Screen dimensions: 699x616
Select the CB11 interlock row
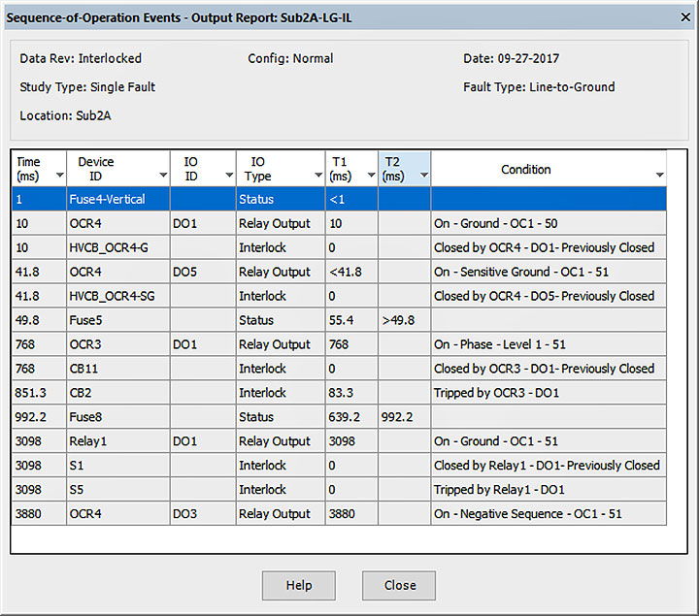tap(84, 369)
